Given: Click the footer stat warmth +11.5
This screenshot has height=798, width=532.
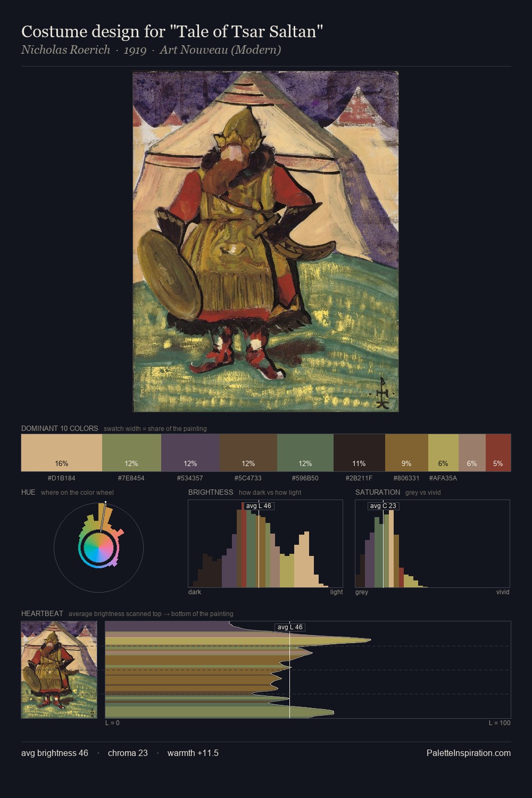Looking at the screenshot, I should pos(193,753).
